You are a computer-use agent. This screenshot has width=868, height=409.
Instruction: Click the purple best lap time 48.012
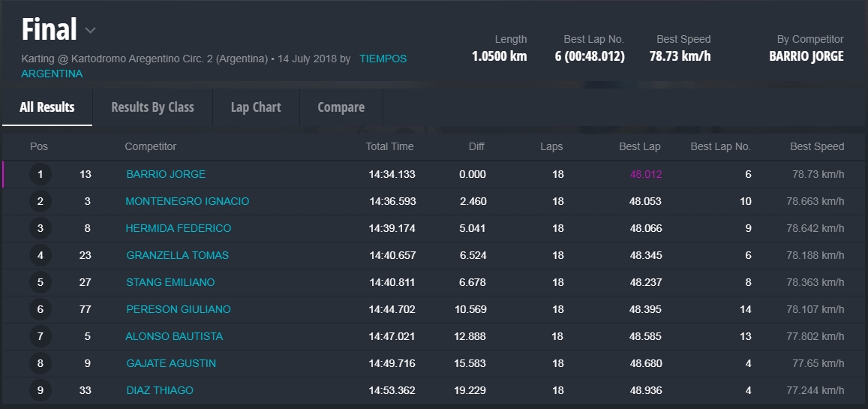(645, 174)
